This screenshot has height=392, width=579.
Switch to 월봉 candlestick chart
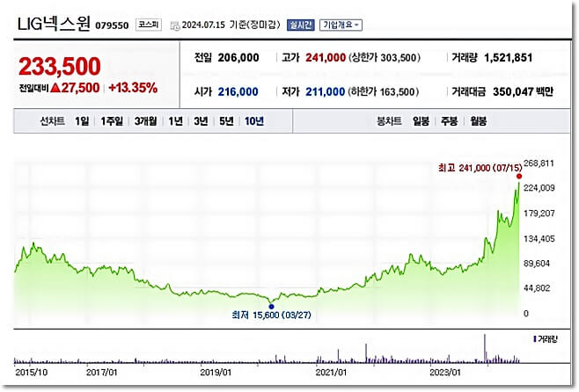click(478, 121)
